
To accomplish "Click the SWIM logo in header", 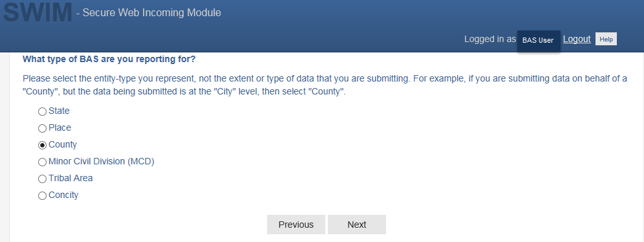I will click(x=38, y=12).
